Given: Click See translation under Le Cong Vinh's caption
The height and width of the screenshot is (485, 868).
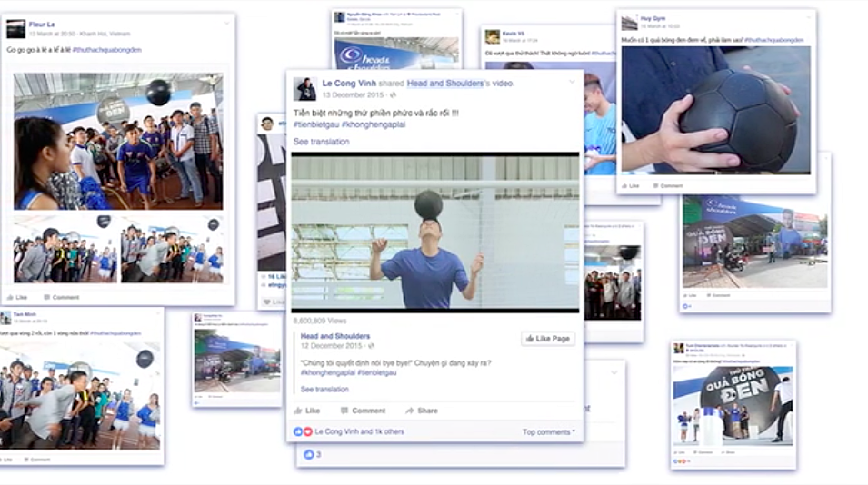Looking at the screenshot, I should point(321,142).
